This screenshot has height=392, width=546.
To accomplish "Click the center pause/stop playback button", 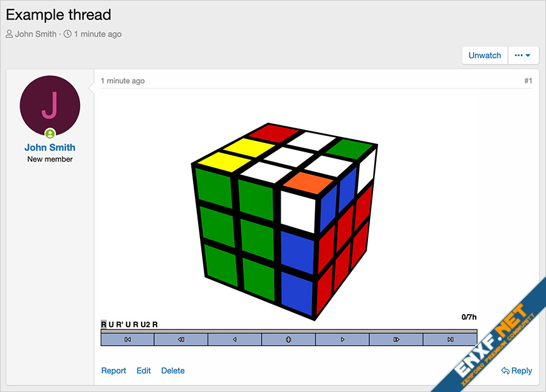I will (288, 339).
